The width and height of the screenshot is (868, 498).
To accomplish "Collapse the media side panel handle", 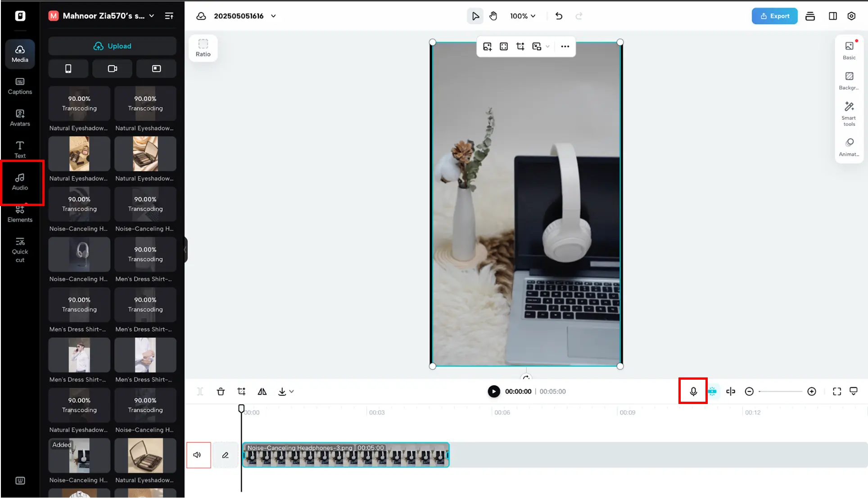I will pyautogui.click(x=185, y=249).
